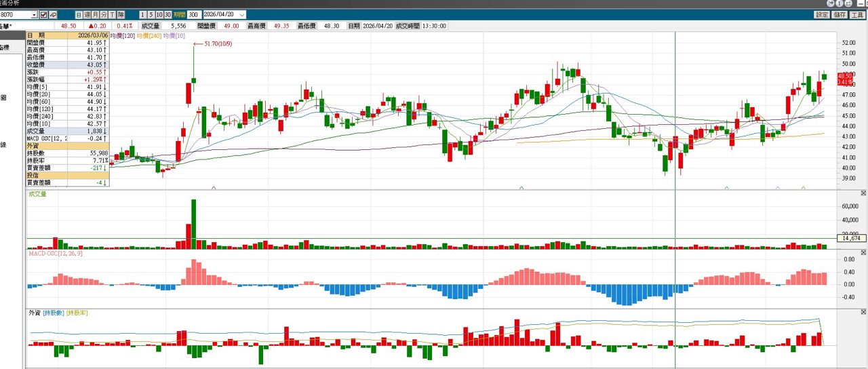Expand the 2026/04/20 date picker dropdown
The height and width of the screenshot is (369, 868).
[x=242, y=14]
